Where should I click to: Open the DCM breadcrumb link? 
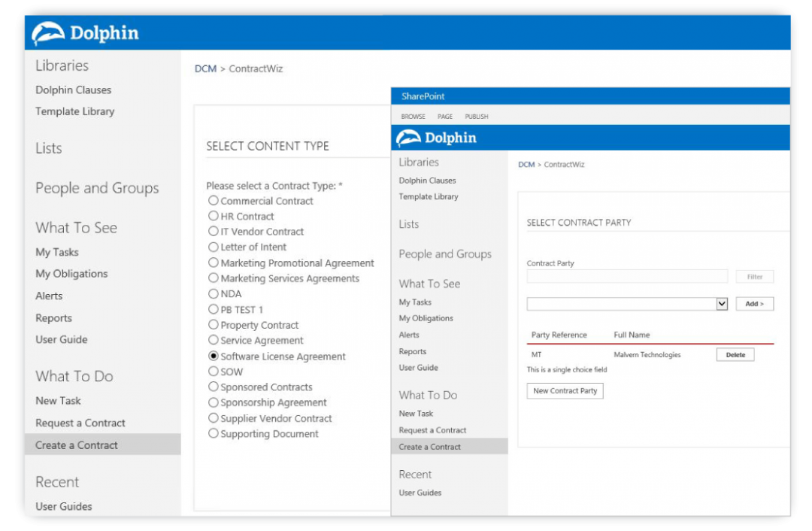click(205, 68)
